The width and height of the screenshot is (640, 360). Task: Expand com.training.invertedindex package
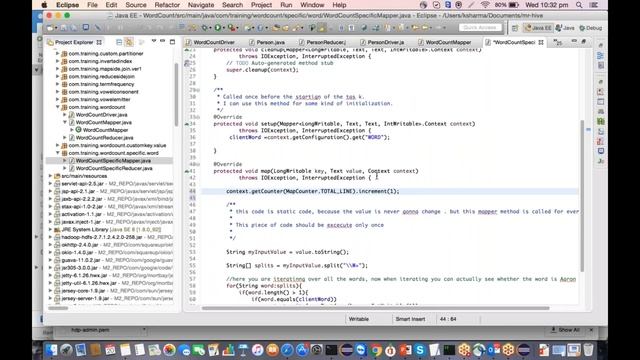point(58,61)
